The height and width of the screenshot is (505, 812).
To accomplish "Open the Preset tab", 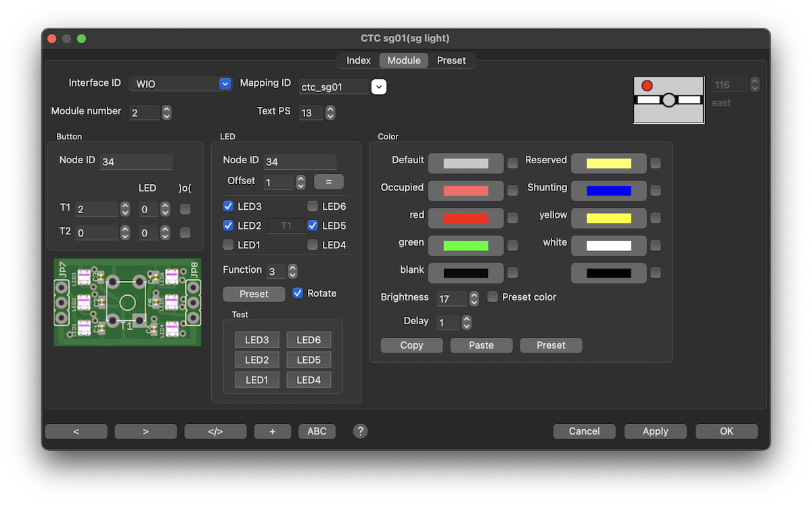I will coord(451,60).
